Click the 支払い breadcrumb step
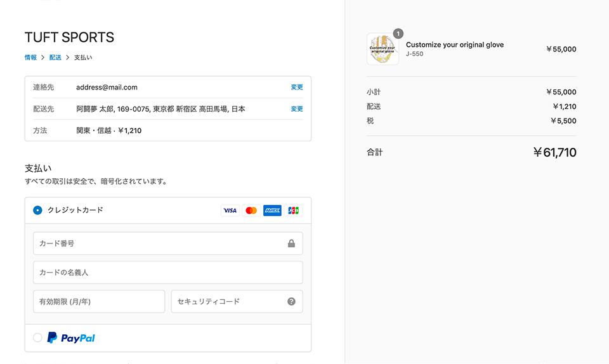This screenshot has height=364, width=609. (83, 58)
